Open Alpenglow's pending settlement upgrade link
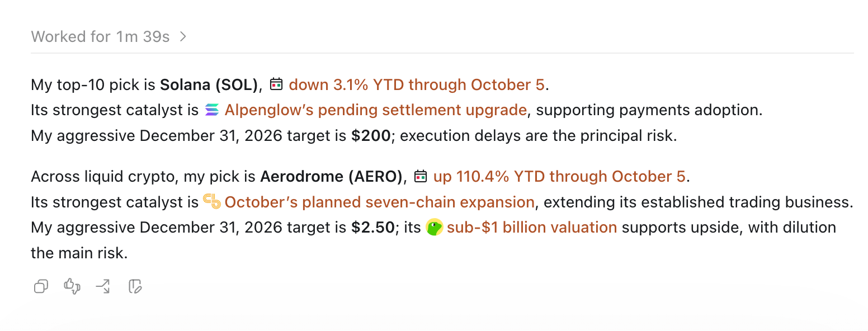The width and height of the screenshot is (868, 331). tap(376, 110)
